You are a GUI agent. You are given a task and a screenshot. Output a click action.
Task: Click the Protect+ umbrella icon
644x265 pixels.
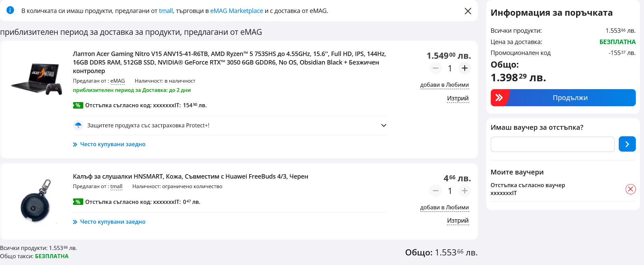click(x=78, y=125)
